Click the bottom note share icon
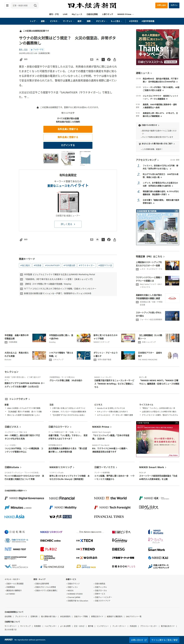 pyautogui.click(x=97, y=239)
